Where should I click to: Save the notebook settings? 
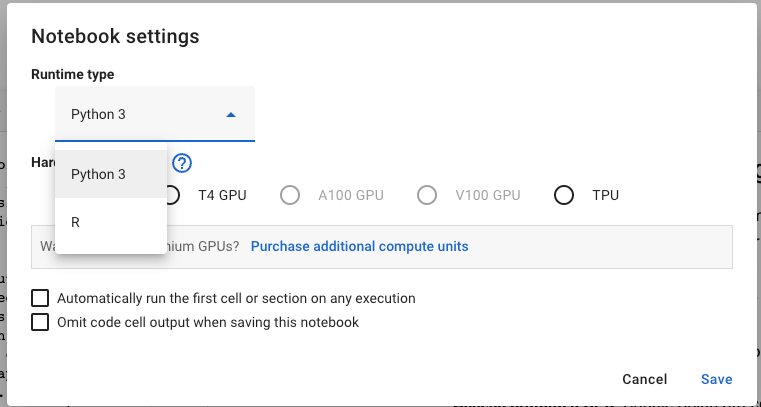716,379
